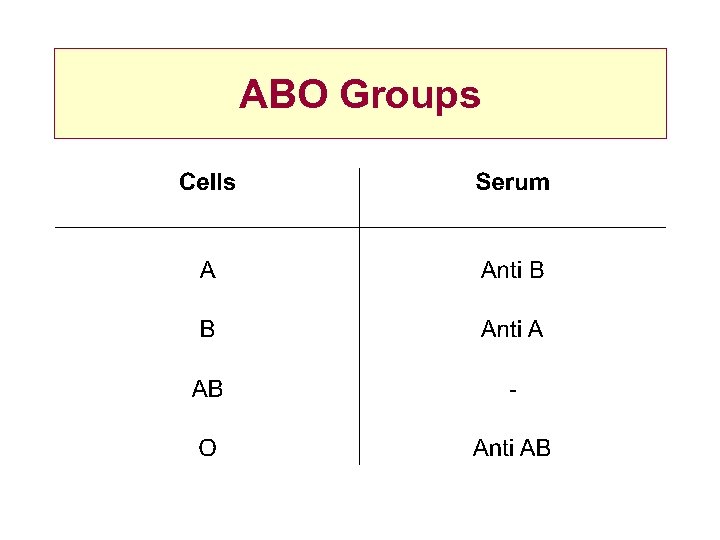The height and width of the screenshot is (540, 720).
Task: Click yellow banner area right of title
Action: pos(575,94)
